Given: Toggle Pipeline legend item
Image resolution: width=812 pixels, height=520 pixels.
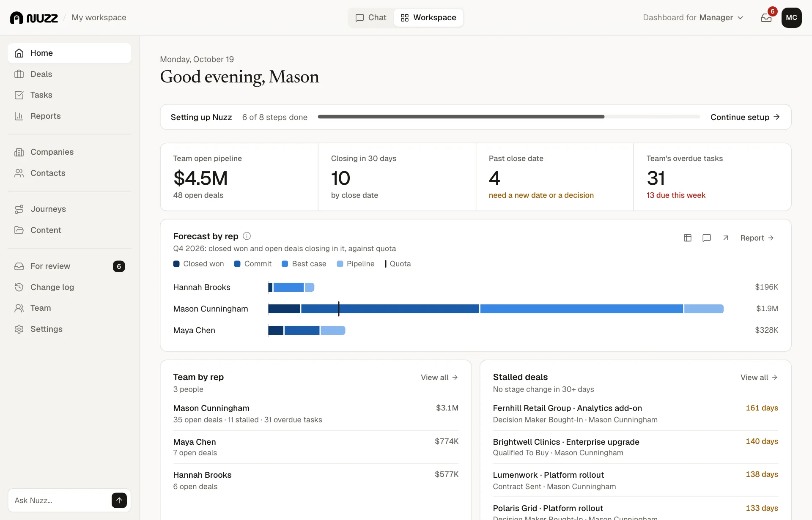Looking at the screenshot, I should coord(355,264).
